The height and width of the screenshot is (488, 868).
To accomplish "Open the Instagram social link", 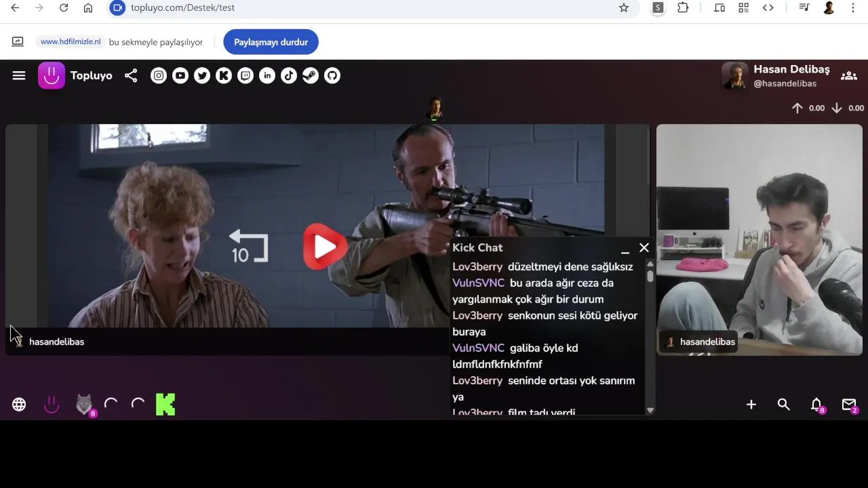I will [159, 76].
